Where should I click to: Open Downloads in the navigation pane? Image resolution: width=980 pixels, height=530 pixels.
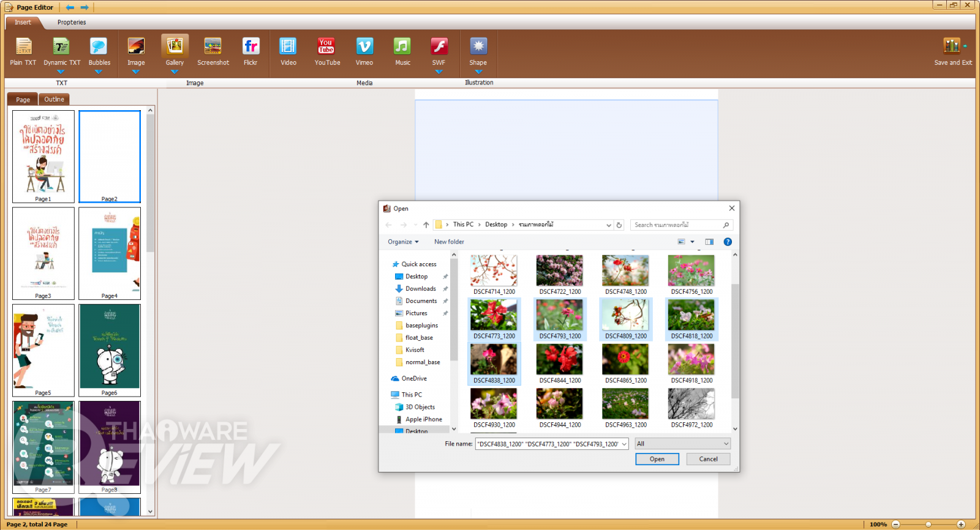421,289
